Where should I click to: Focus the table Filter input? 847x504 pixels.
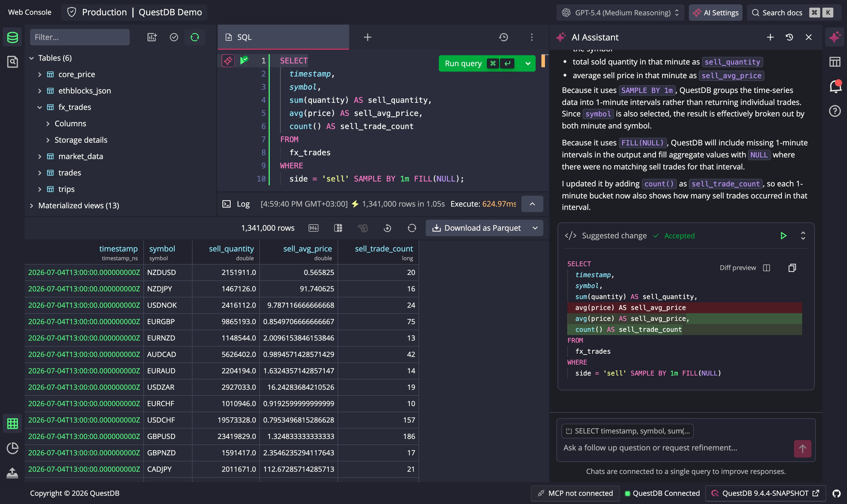click(x=80, y=37)
